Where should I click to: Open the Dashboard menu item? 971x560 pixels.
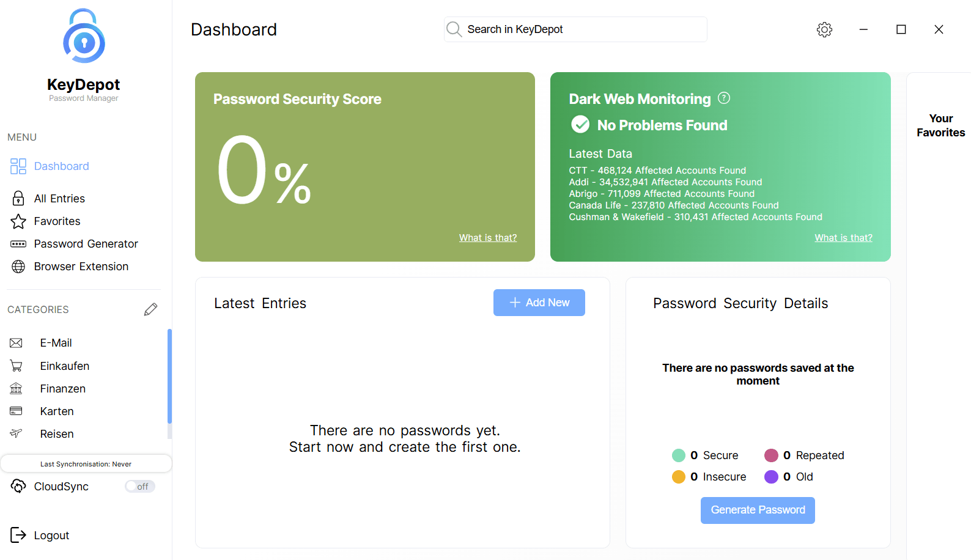coord(50,166)
